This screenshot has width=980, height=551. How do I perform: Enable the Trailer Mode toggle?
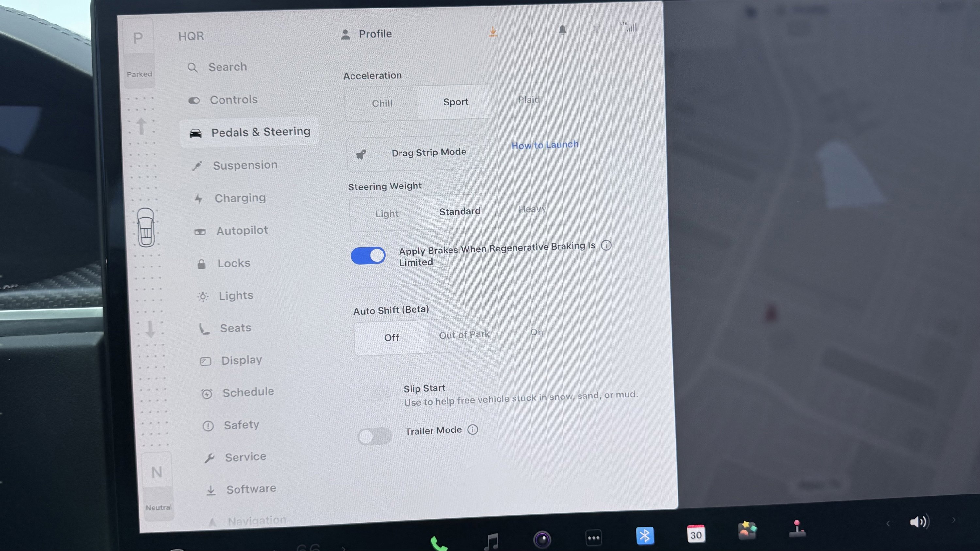tap(374, 436)
